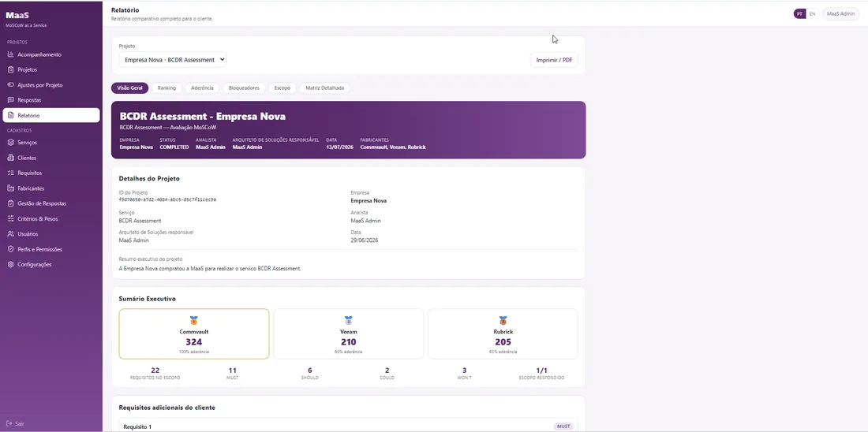Click the MUST badge on Requisito 1

tap(562, 426)
